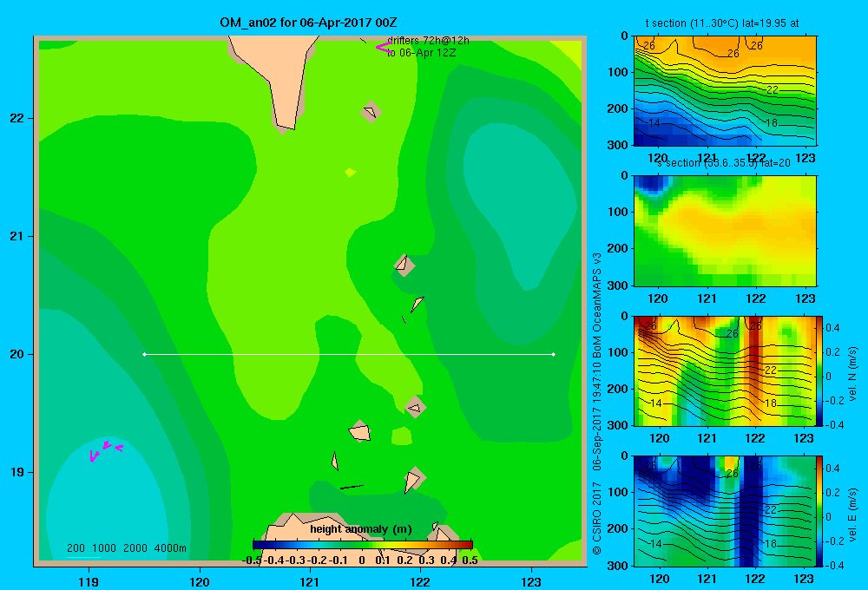
Task: Pick the green center of height anomaly colorbar
Action: pos(363,545)
